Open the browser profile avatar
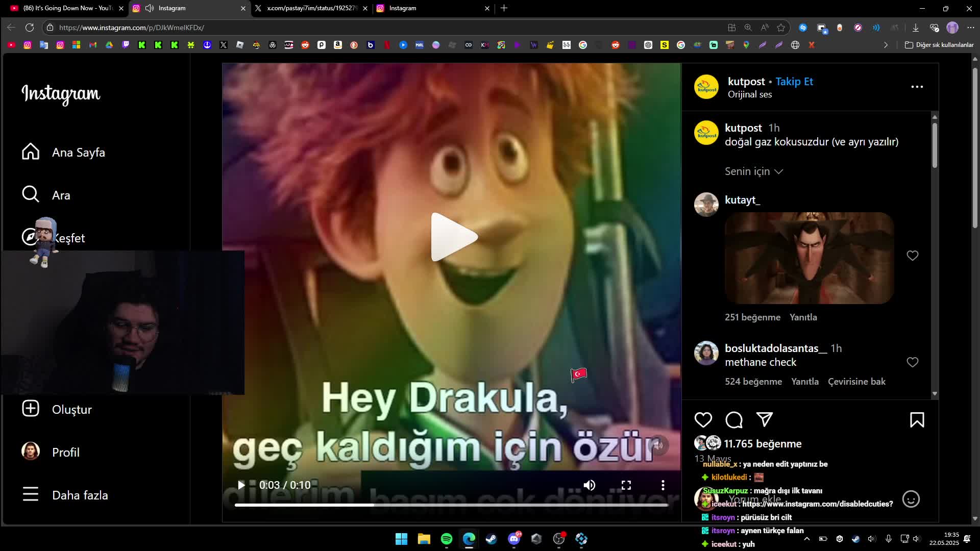The image size is (980, 551). click(x=952, y=28)
